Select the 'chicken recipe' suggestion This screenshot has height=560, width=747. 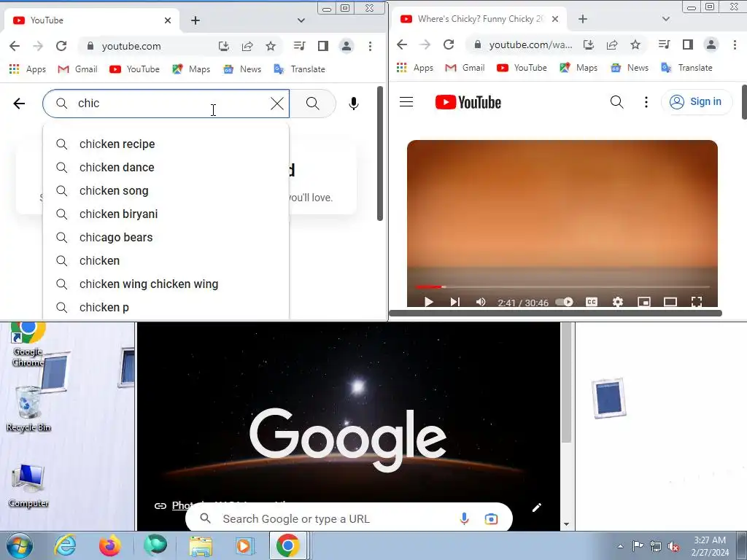(x=166, y=144)
